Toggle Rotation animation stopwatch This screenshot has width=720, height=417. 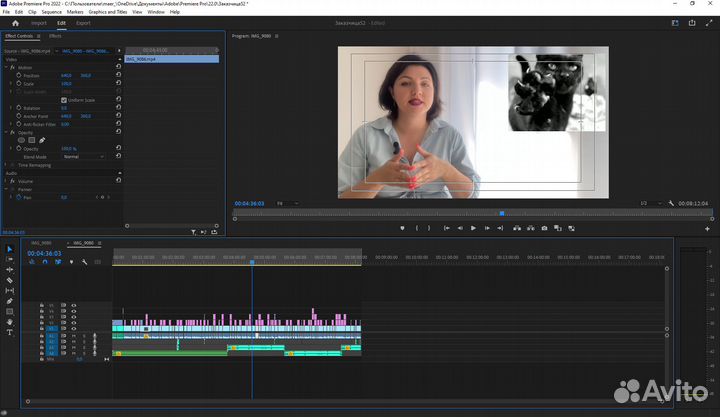tap(19, 108)
